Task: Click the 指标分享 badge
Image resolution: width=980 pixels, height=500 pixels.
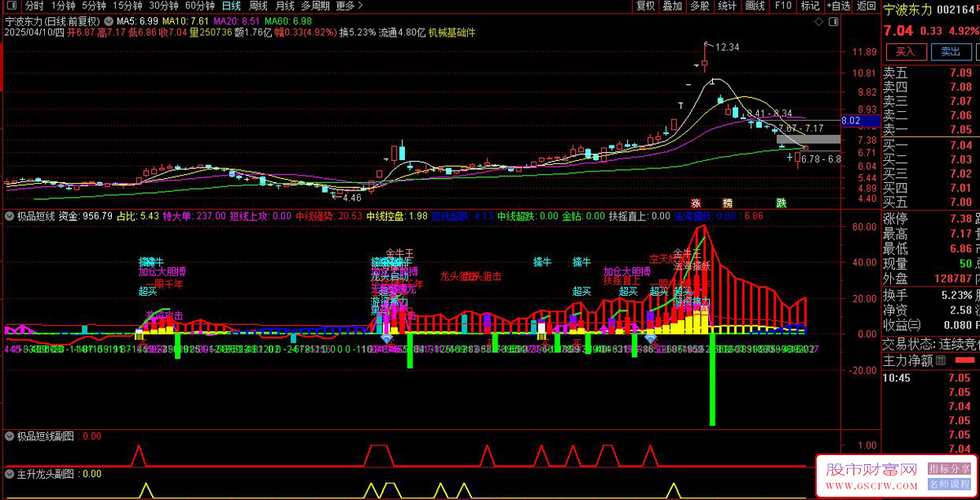Action: point(950,470)
